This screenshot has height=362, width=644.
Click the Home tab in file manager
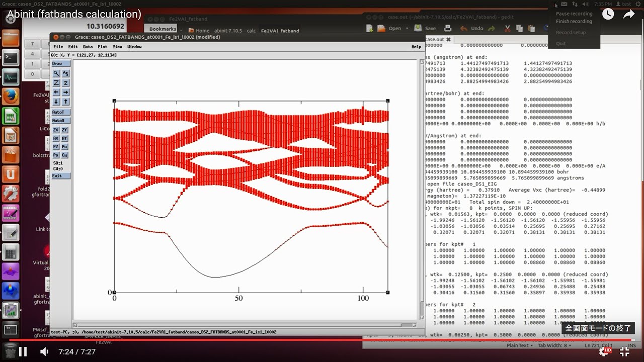199,31
